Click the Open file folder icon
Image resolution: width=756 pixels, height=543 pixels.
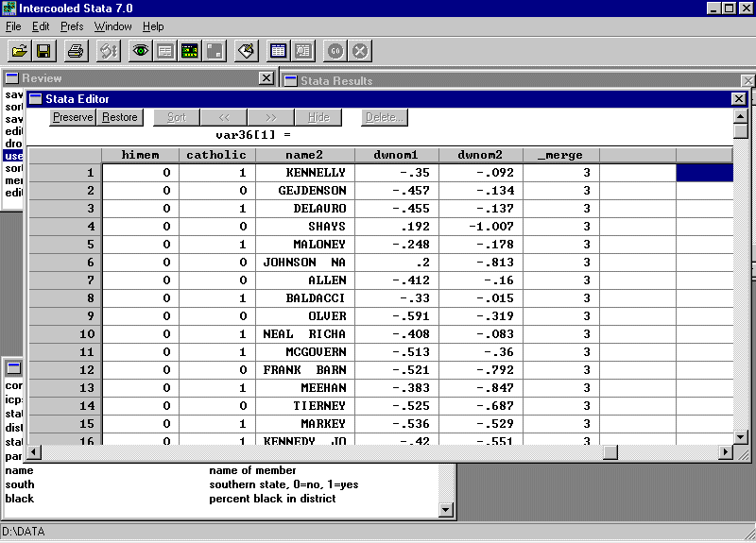(19, 50)
